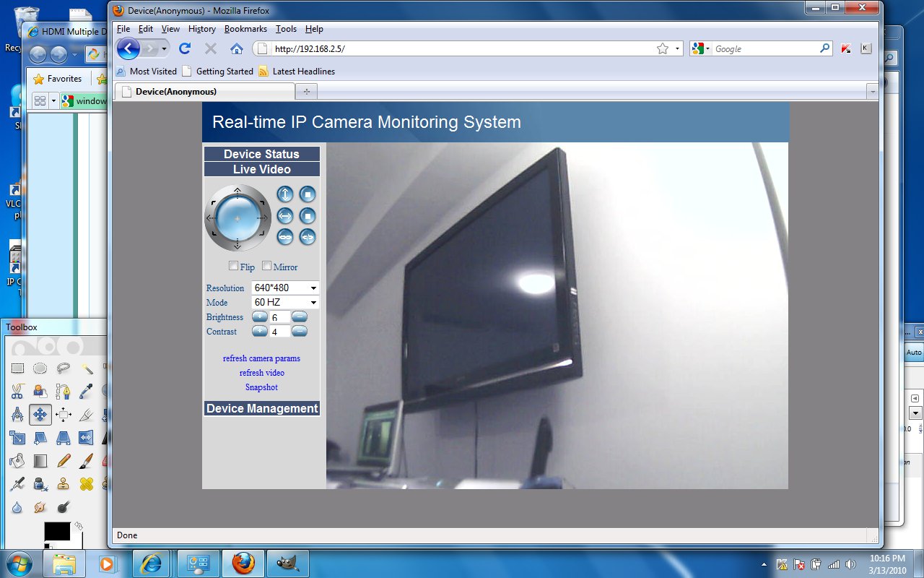Open the Bookmarks menu
Viewport: 924px width, 578px height.
pos(245,29)
